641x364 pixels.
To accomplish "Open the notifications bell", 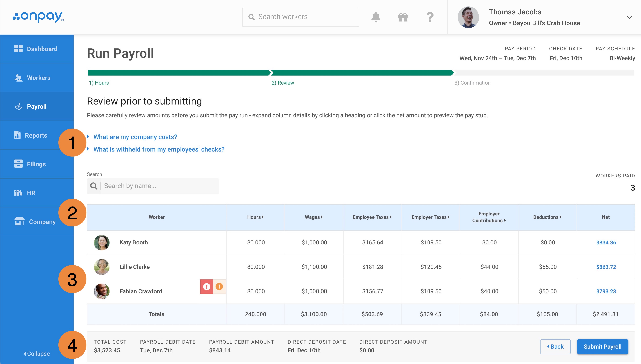I will 376,17.
